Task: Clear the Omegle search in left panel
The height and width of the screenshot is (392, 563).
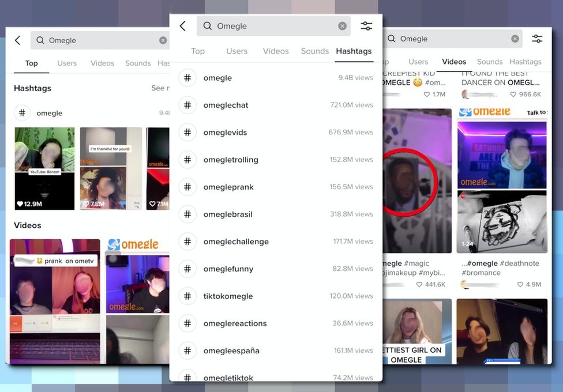Action: tap(163, 40)
